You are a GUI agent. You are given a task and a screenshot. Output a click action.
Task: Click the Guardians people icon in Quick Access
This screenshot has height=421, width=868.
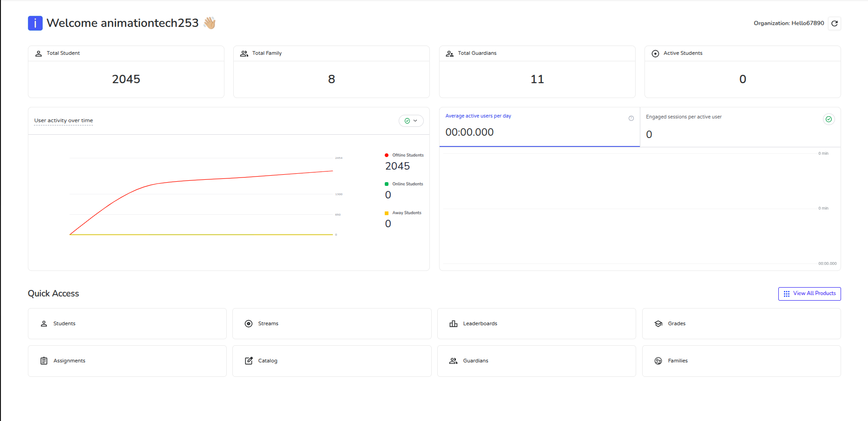pyautogui.click(x=454, y=361)
